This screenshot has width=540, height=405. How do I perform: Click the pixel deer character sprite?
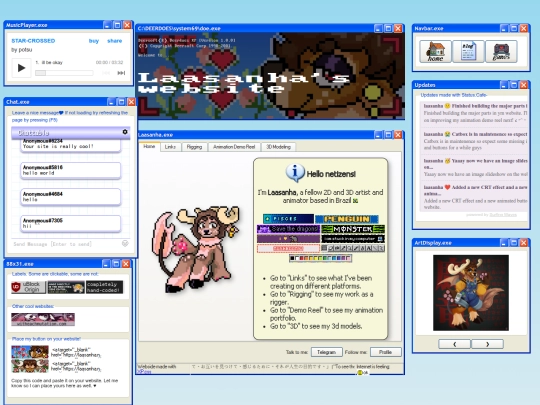click(x=196, y=249)
